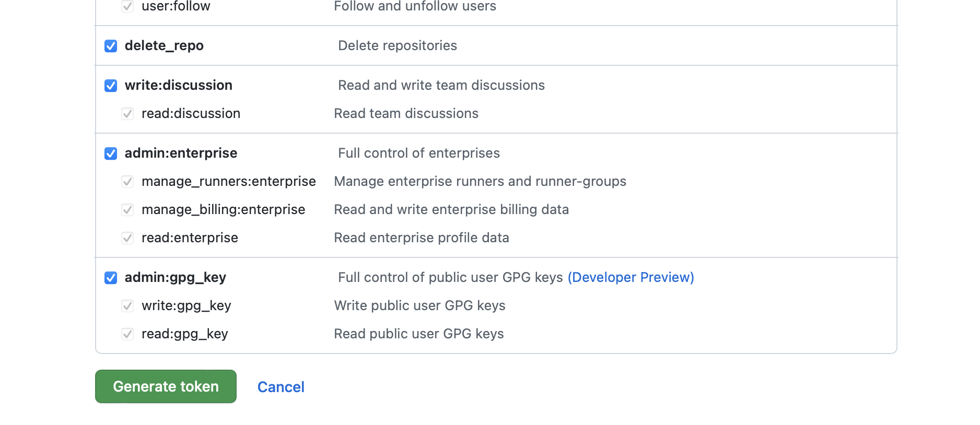Click the read:gpg_key checkbox
The image size is (980, 425).
pos(127,334)
